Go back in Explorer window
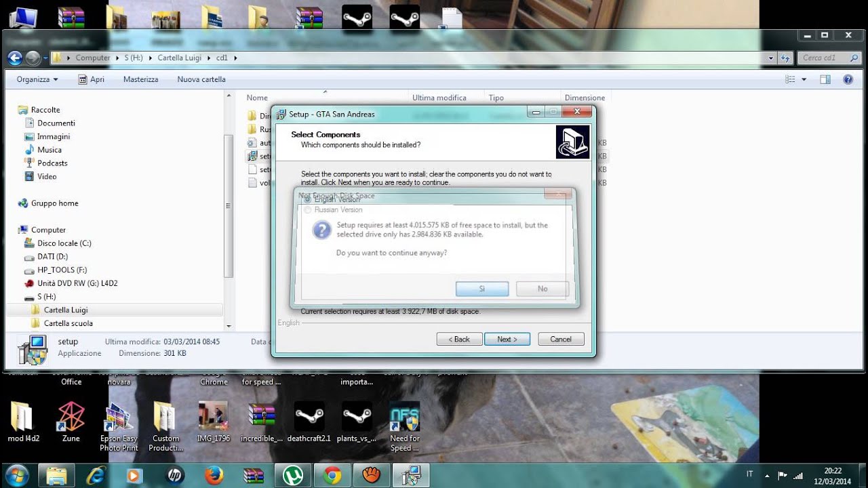868x488 pixels. point(15,58)
